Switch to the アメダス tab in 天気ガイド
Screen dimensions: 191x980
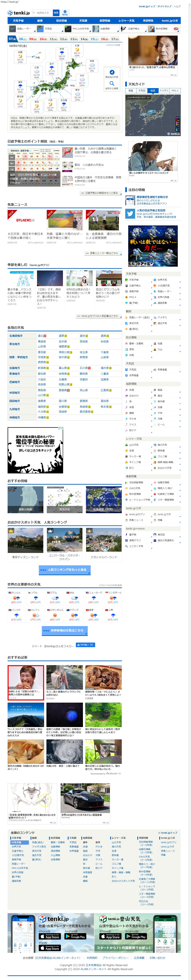pyautogui.click(x=164, y=91)
